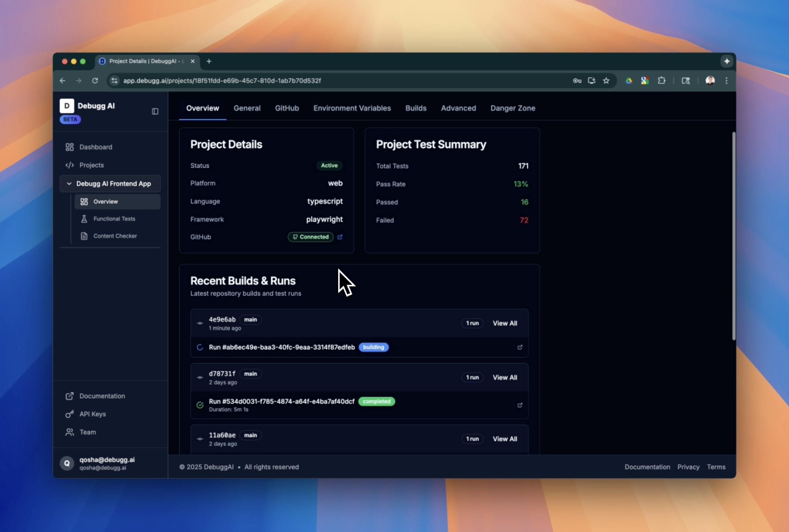This screenshot has width=789, height=532.
Task: Open GitHub repository via Connected external link icon
Action: pos(340,237)
